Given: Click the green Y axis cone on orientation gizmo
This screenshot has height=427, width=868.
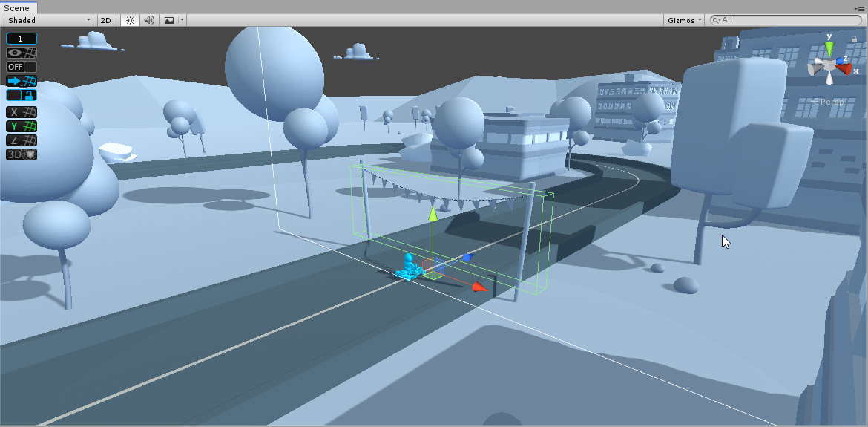Looking at the screenshot, I should tap(829, 48).
